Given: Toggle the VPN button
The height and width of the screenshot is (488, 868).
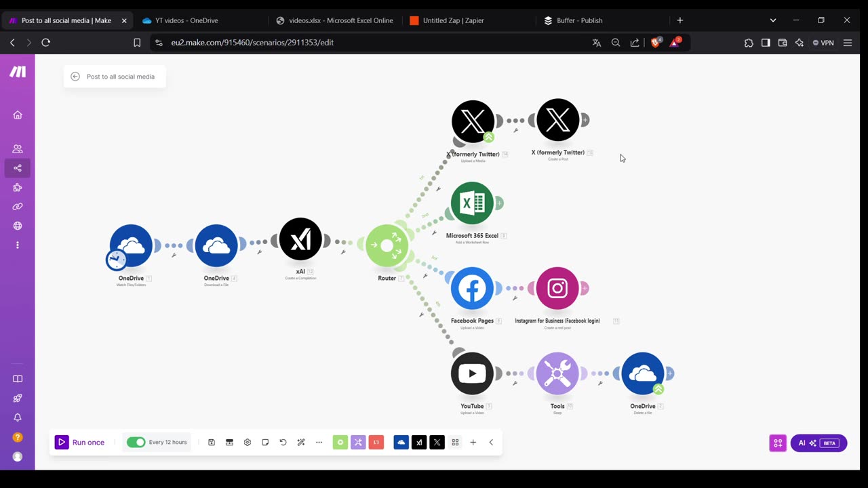Looking at the screenshot, I should coord(823,43).
